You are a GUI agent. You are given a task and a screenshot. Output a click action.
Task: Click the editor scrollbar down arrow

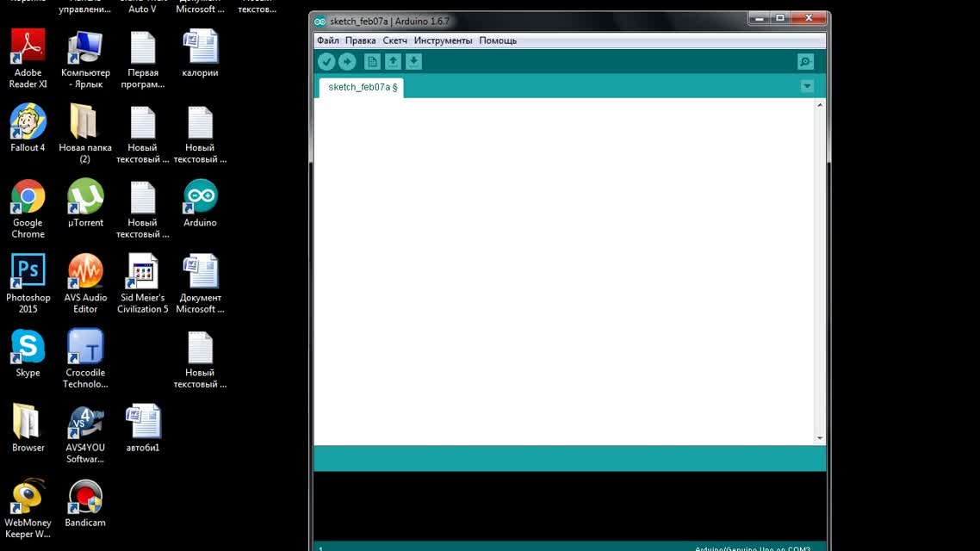(x=820, y=438)
